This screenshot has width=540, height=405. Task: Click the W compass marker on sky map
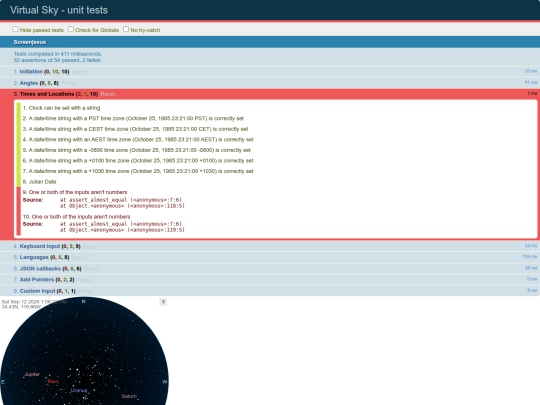(165, 382)
